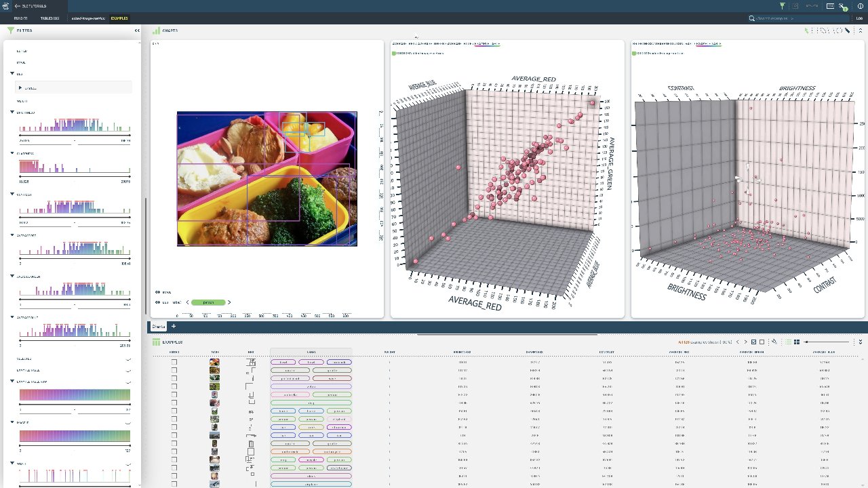868x488 pixels.
Task: Click the deselect-all empty checkbox in examples toolbar
Action: (x=762, y=342)
